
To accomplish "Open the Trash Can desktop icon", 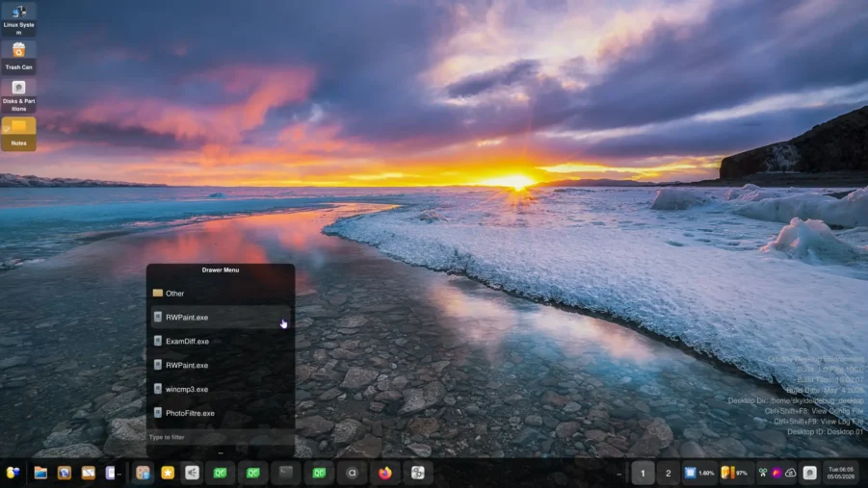I will 19,57.
